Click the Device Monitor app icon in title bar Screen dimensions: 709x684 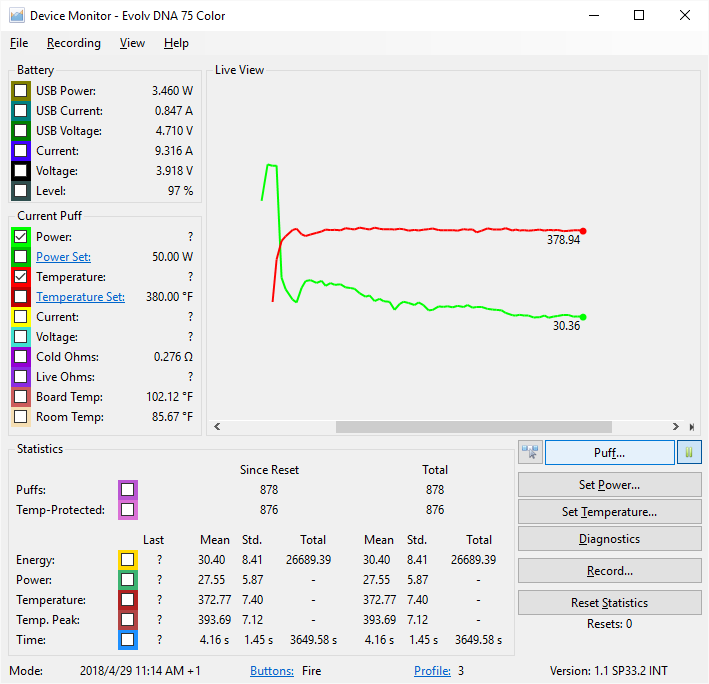17,16
